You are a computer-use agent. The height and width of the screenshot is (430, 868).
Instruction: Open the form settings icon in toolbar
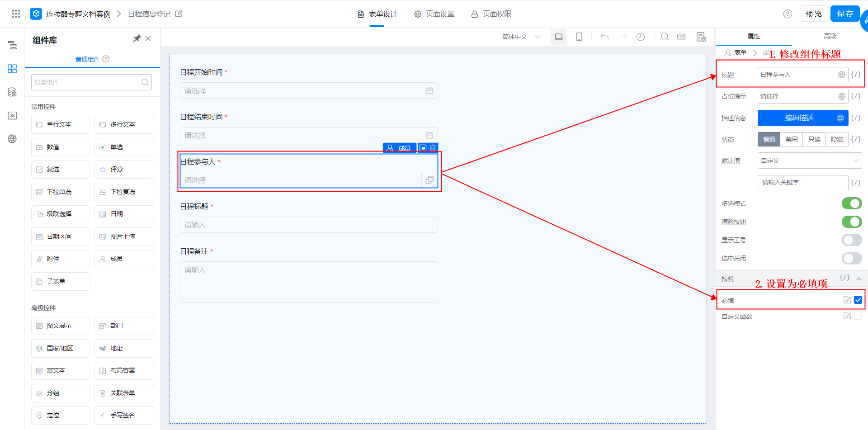point(701,37)
